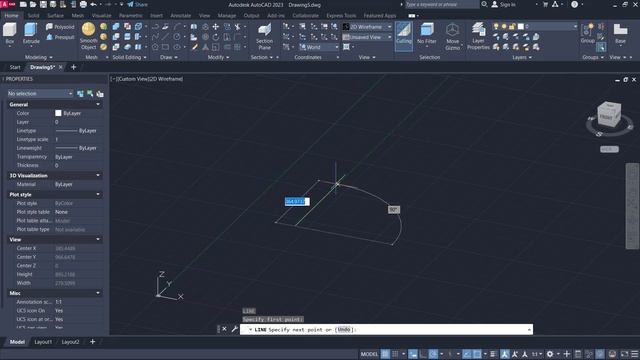Screen dimensions: 640x360
Task: Click the Base view tool
Action: point(620,33)
